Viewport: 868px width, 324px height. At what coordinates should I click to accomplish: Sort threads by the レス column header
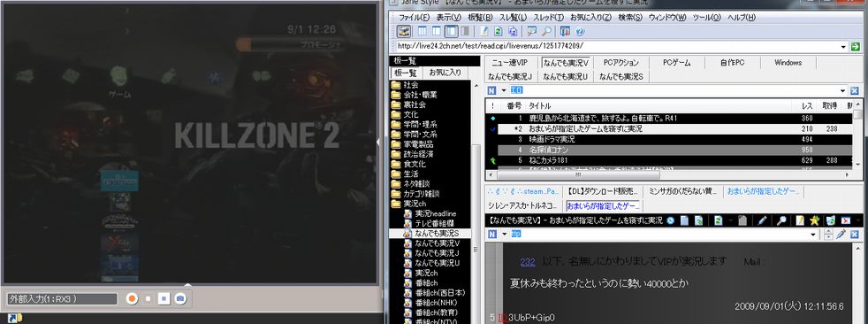[807, 105]
